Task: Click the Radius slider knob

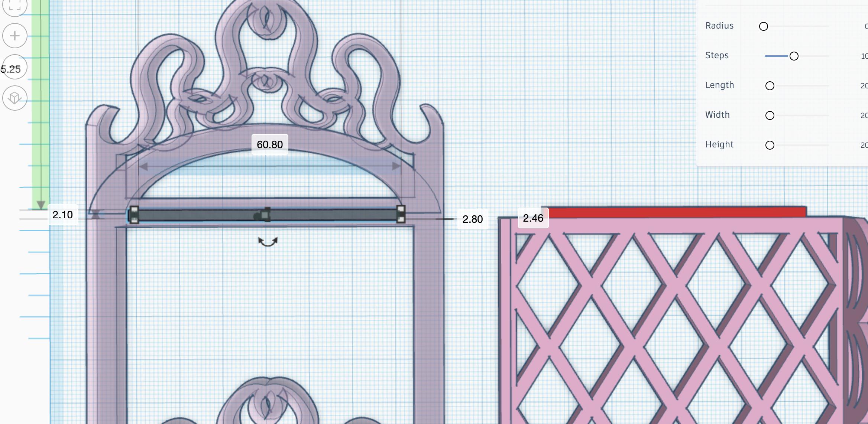Action: [764, 26]
